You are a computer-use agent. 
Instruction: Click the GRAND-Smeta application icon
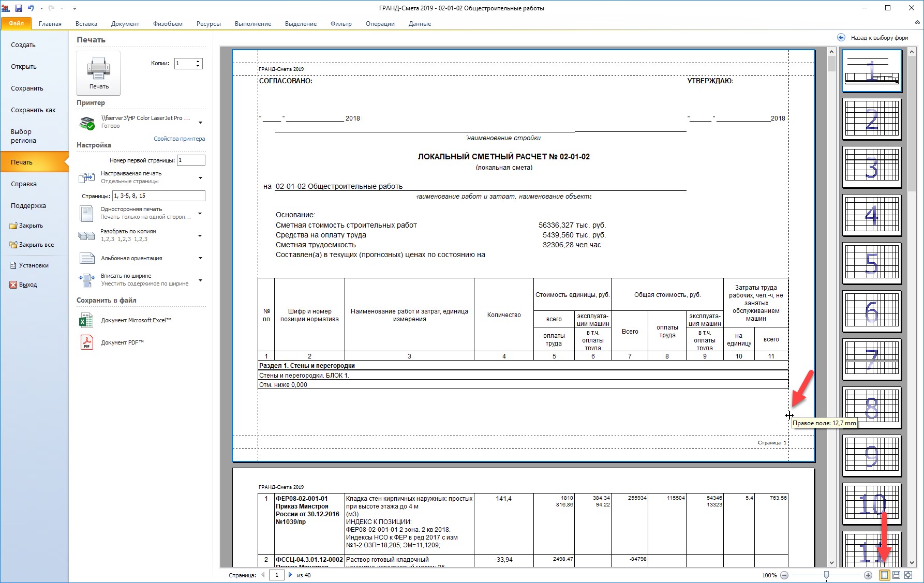tap(6, 8)
